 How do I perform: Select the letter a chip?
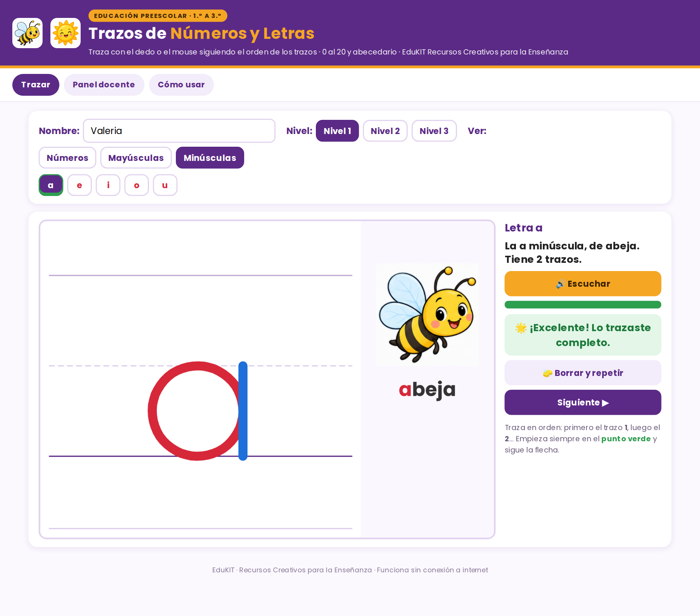tap(51, 185)
